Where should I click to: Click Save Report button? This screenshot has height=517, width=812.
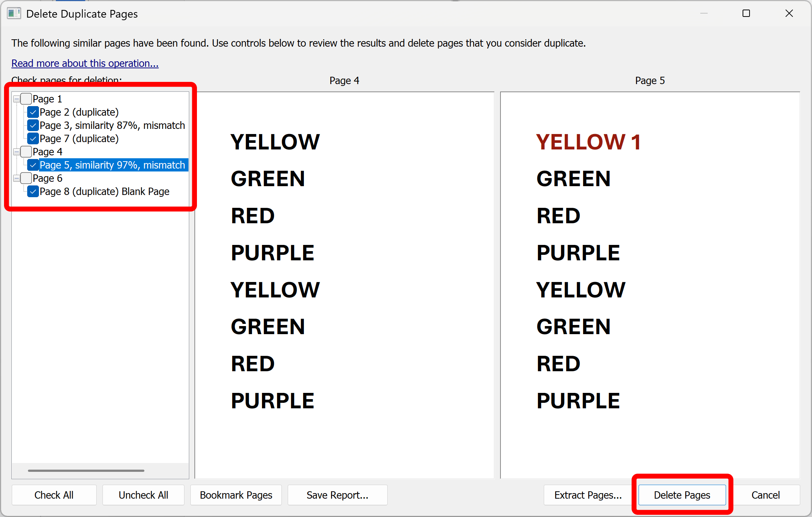coord(337,495)
